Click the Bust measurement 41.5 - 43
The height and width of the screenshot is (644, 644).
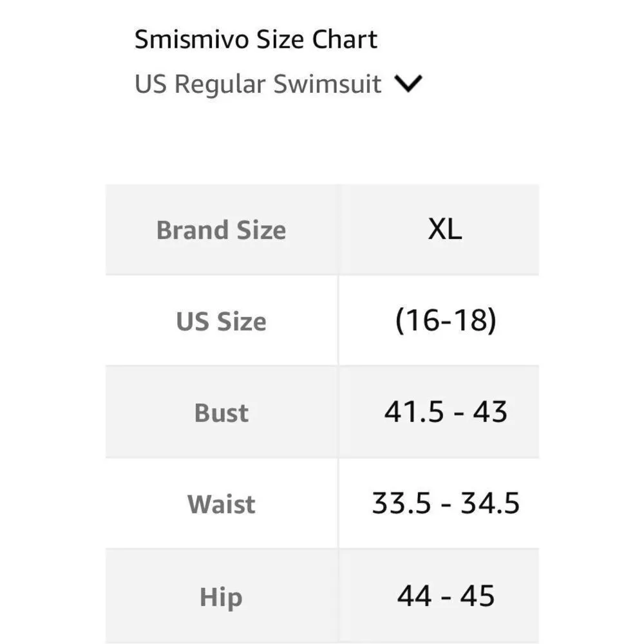[x=446, y=413]
